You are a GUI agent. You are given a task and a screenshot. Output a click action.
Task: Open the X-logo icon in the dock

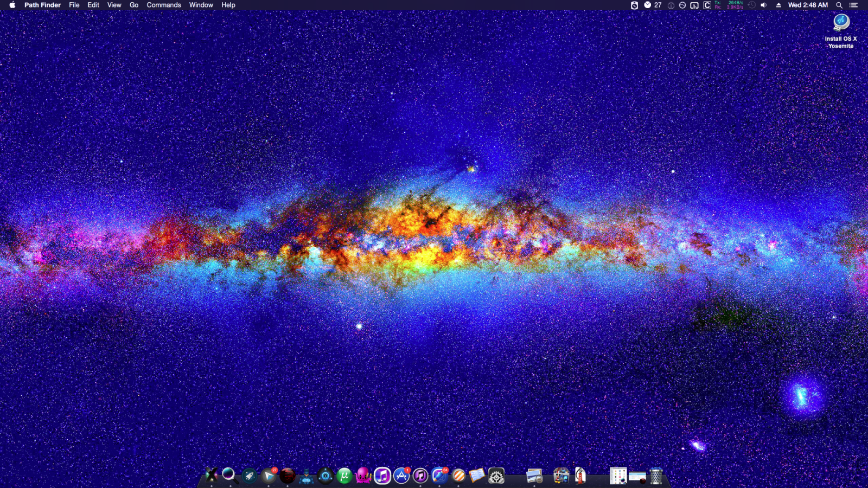(x=212, y=476)
